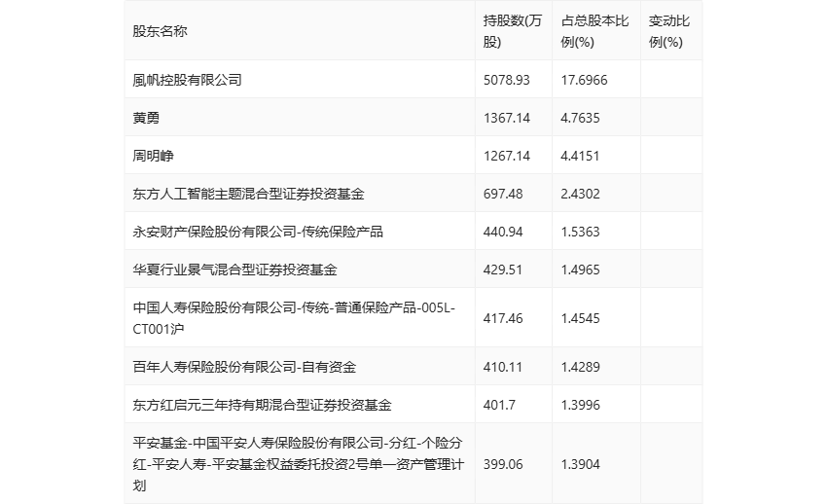The width and height of the screenshot is (827, 504).
Task: Select 百年人寿保险股份有限公司-自有资金 name
Action: (x=244, y=367)
